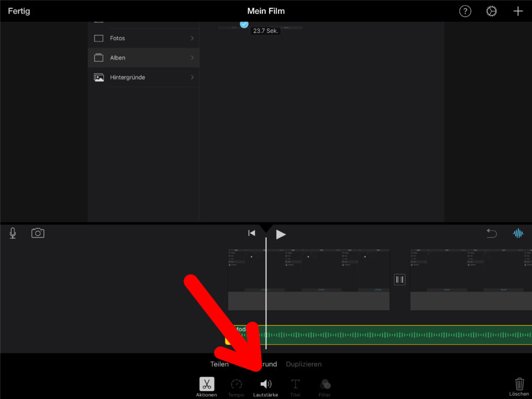The width and height of the screenshot is (532, 399).
Task: Tap the help question mark icon
Action: pyautogui.click(x=465, y=11)
